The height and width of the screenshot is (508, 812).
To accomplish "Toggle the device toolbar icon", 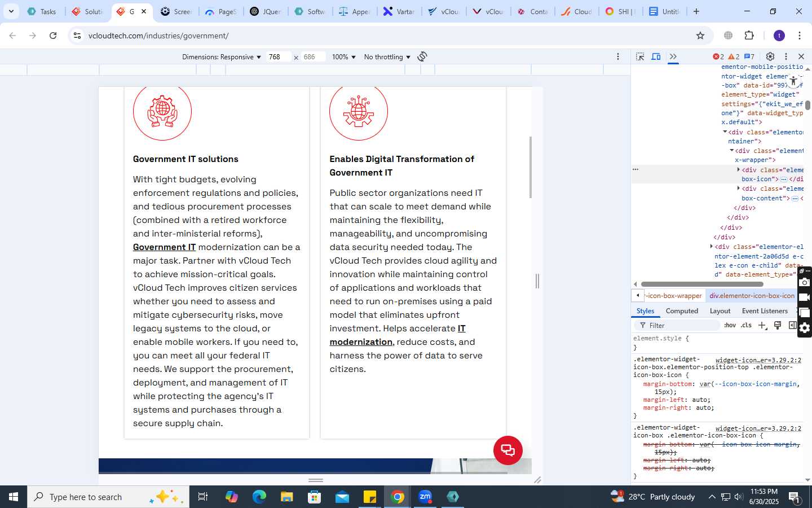I will point(656,56).
